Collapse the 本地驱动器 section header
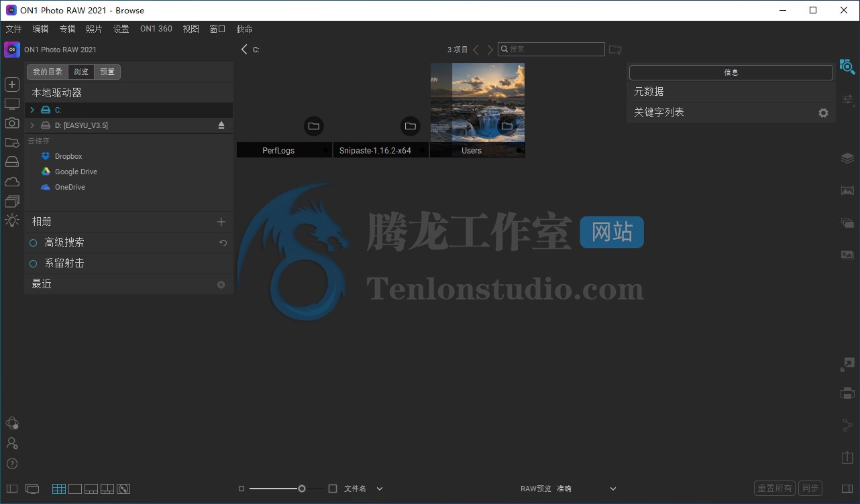This screenshot has width=860, height=504. tap(129, 92)
